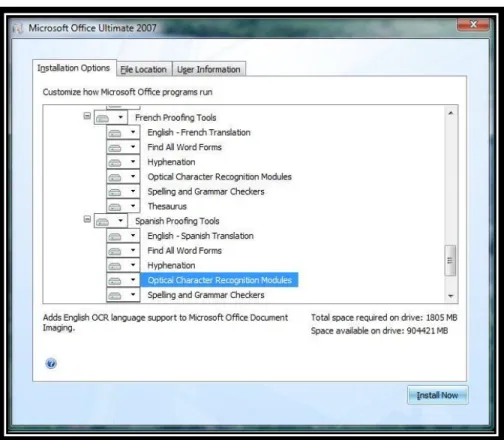This screenshot has width=504, height=440.
Task: Click the 'Total space required on drive' text
Action: [384, 318]
